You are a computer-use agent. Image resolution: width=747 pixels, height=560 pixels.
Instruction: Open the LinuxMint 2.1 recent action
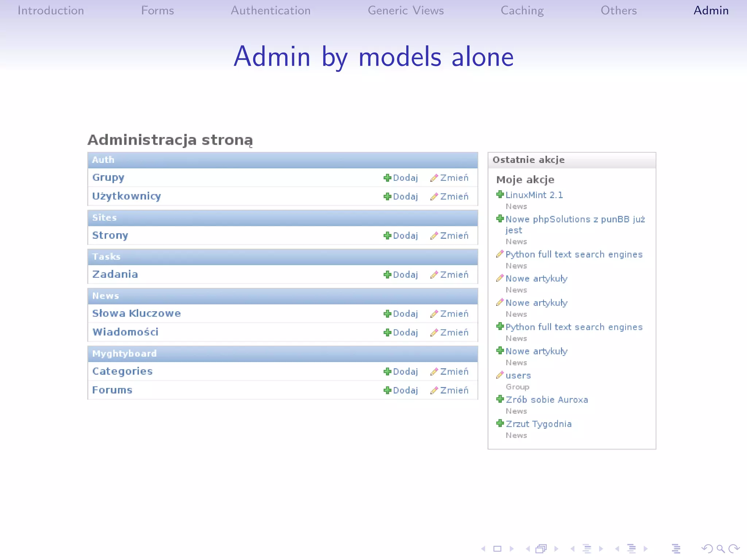(534, 195)
